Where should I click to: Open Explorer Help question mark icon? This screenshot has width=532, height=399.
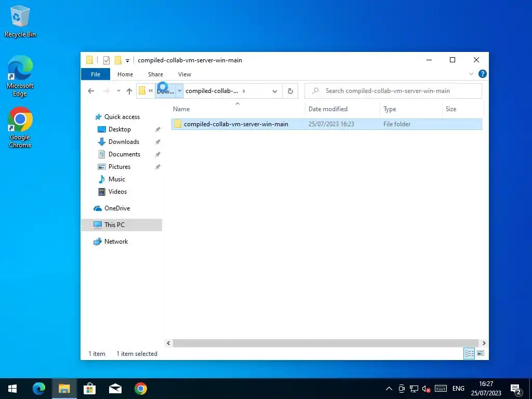(x=482, y=74)
